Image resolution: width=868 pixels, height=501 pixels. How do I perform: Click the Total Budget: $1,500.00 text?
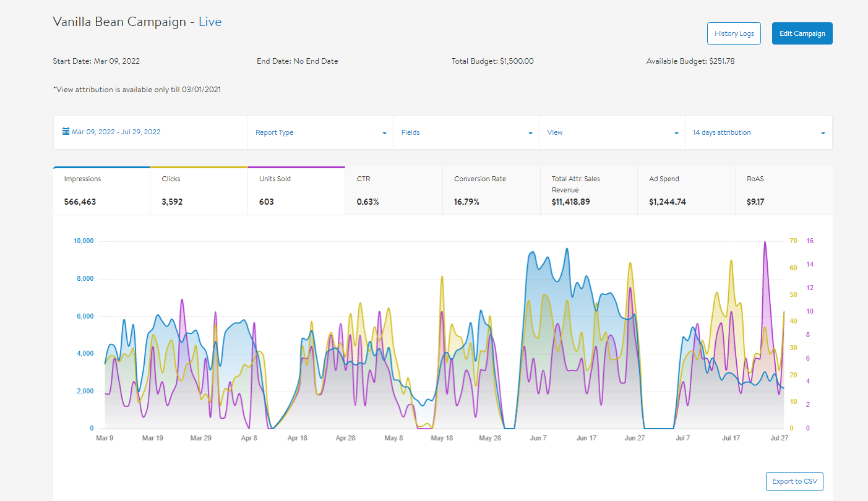pos(492,61)
